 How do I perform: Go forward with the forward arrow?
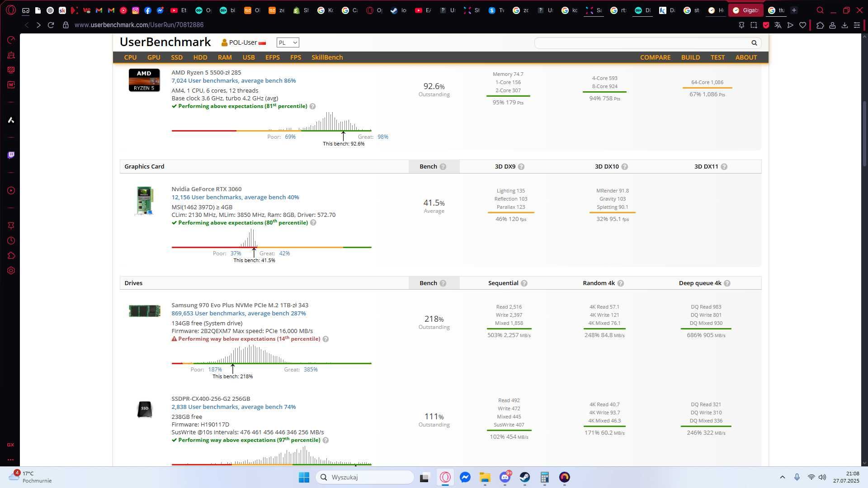(x=38, y=25)
